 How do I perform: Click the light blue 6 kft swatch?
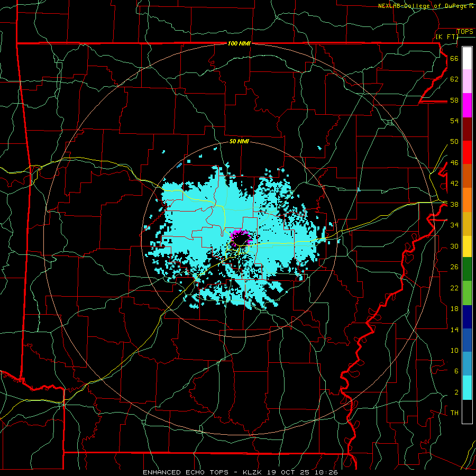click(467, 364)
